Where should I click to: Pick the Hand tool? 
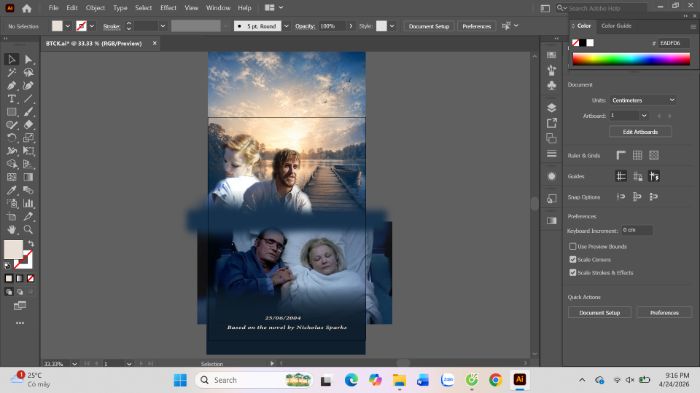12,230
